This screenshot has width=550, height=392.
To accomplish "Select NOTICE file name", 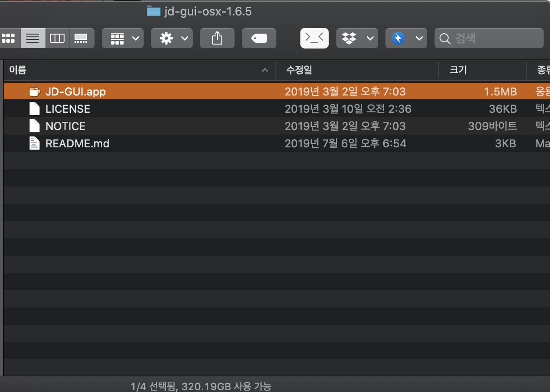I will tap(65, 126).
